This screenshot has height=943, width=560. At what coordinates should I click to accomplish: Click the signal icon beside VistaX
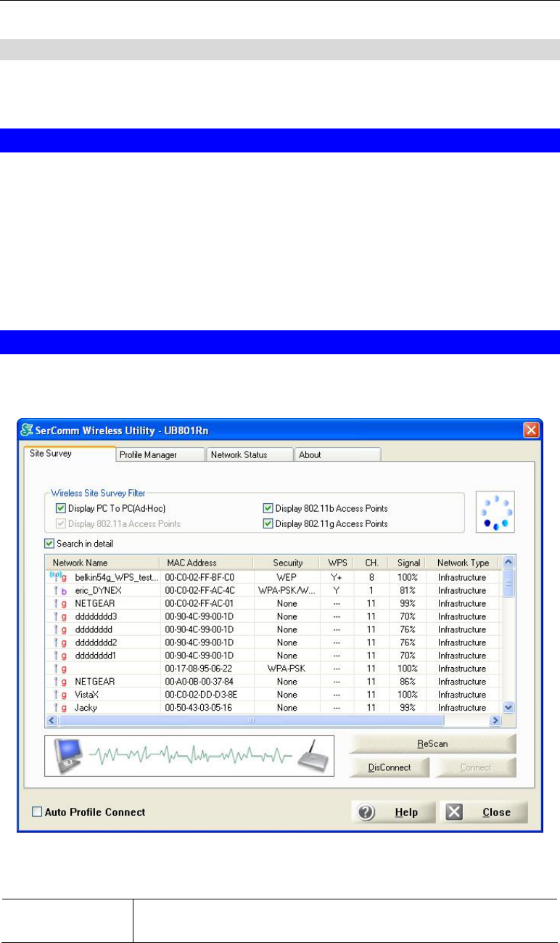(55, 694)
